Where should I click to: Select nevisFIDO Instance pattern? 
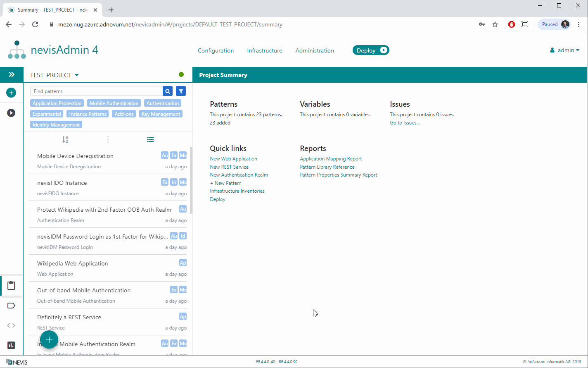108,187
